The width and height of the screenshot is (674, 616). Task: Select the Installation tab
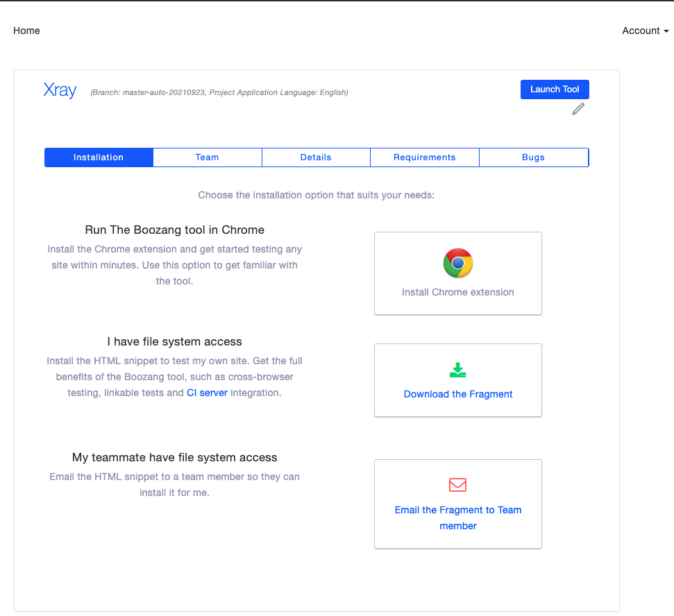99,157
